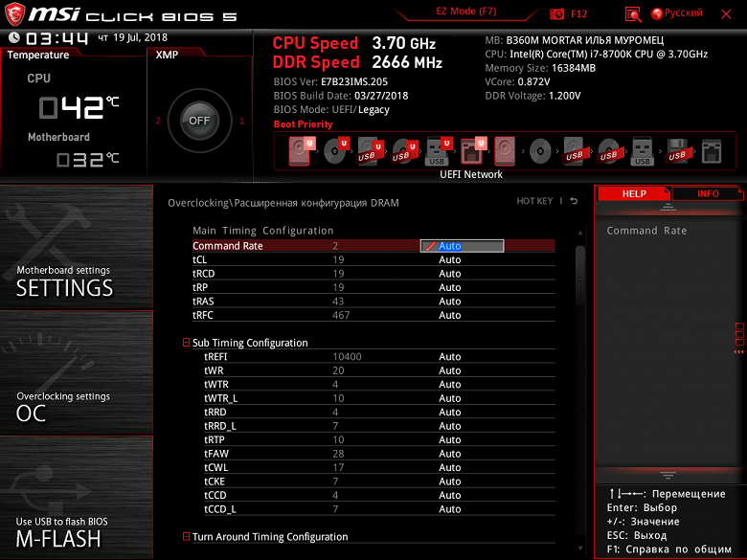Open the Auto value for tRFC
The width and height of the screenshot is (747, 560).
tap(450, 315)
